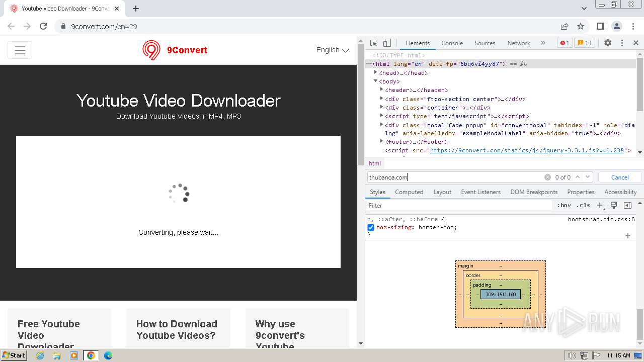Show more DevTools tabs chevron

click(543, 43)
